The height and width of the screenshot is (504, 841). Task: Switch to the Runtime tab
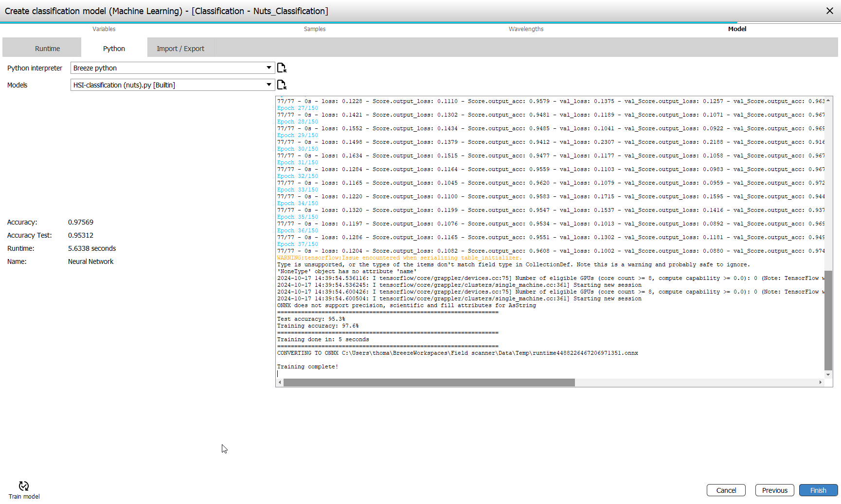point(47,49)
